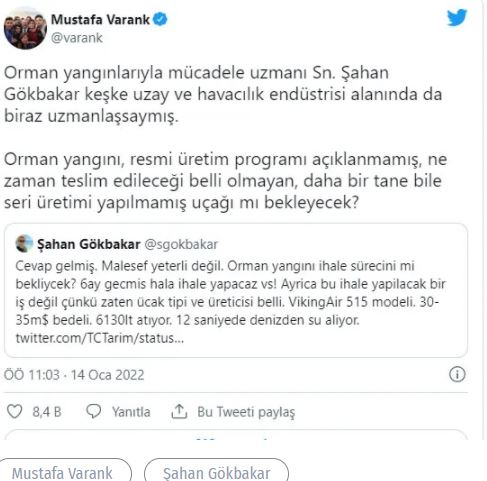
Task: Open the tweet info circle icon
Action: (x=457, y=374)
